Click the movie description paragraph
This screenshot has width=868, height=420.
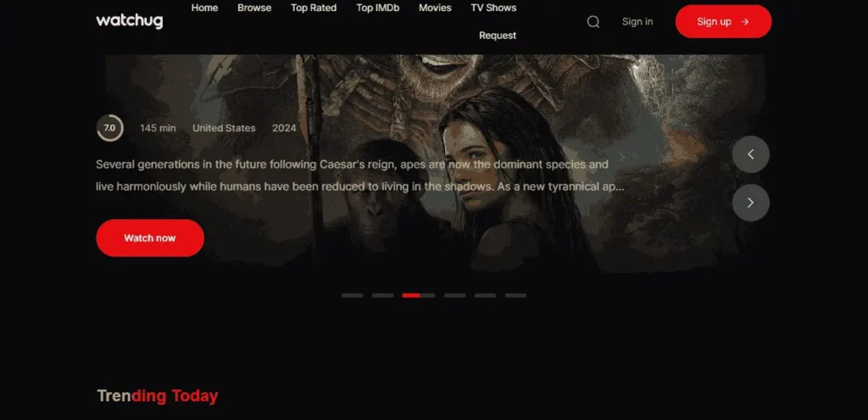(x=360, y=176)
